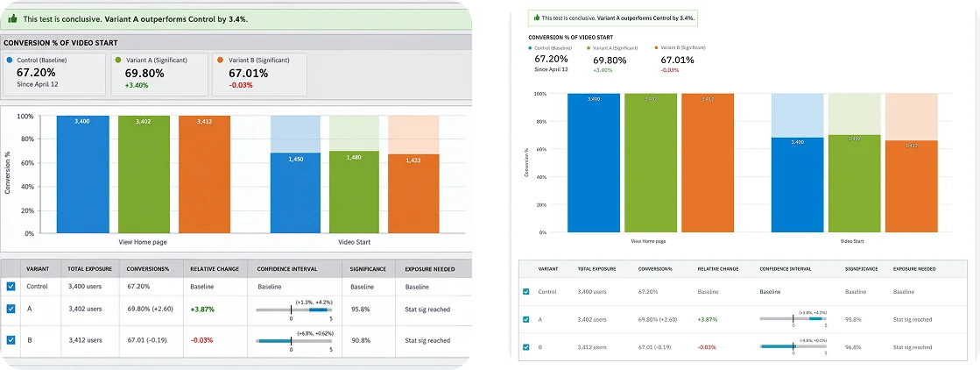Click the 96.8% significance value for variant B
Image resolution: width=980 pixels, height=370 pixels.
(x=852, y=347)
